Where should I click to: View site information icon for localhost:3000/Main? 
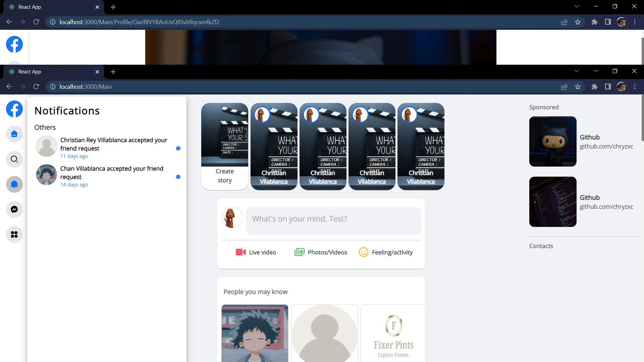pyautogui.click(x=53, y=86)
